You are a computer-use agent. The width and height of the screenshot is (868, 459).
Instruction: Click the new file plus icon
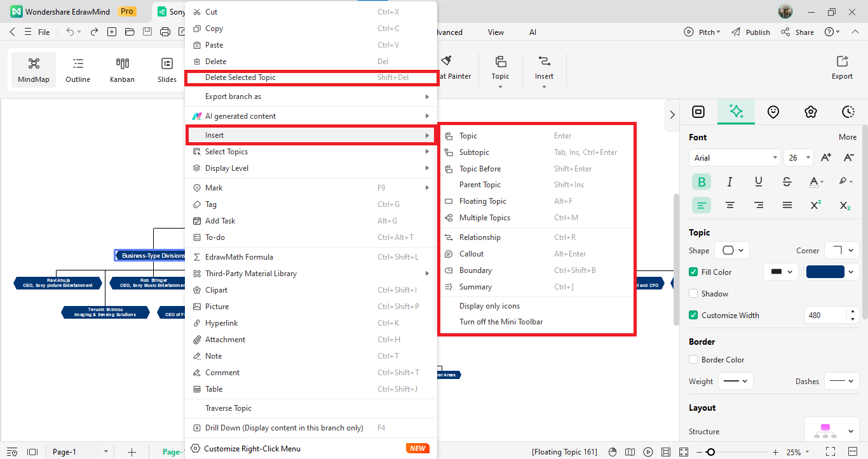tap(112, 32)
